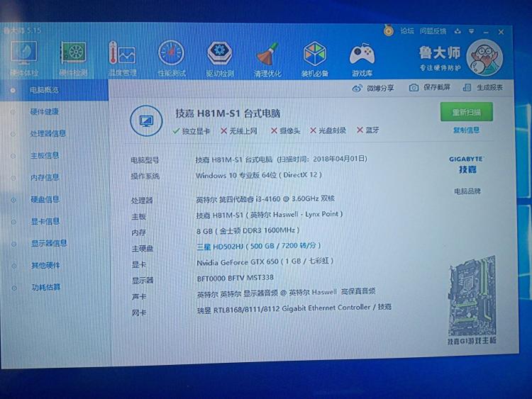
Task: Select 显示器信息 in sidebar
Action: (x=49, y=243)
